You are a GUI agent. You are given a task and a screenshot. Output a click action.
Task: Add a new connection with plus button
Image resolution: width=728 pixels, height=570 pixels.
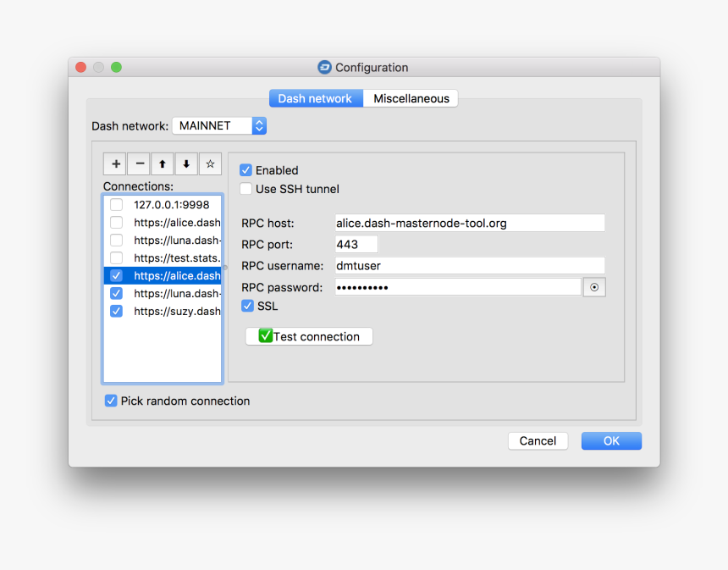click(116, 164)
